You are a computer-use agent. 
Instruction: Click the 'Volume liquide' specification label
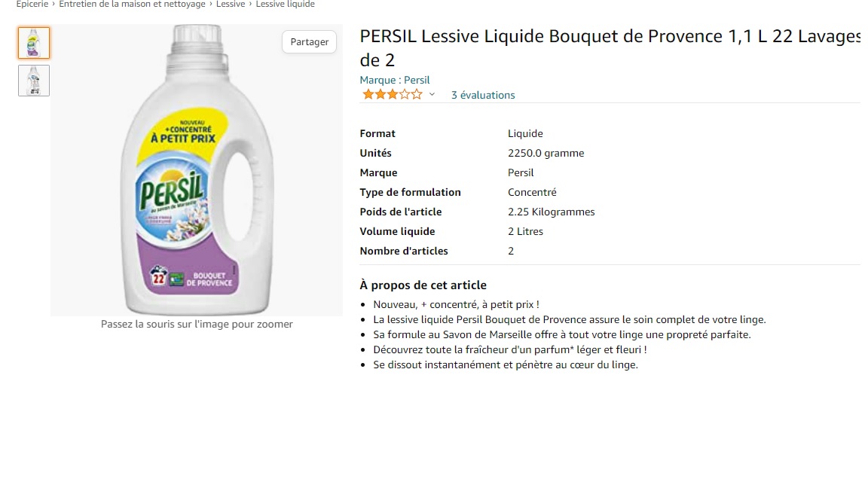coord(397,231)
